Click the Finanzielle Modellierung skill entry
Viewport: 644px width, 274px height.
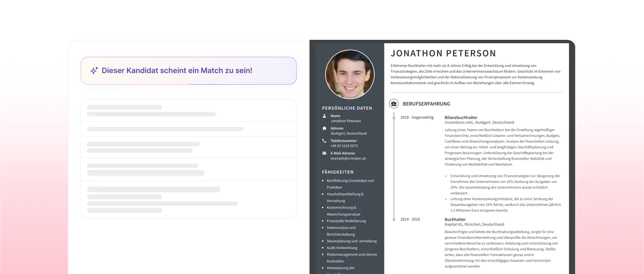pyautogui.click(x=346, y=221)
